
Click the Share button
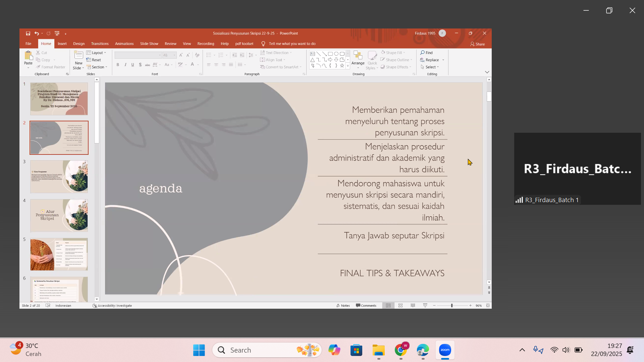(x=478, y=44)
